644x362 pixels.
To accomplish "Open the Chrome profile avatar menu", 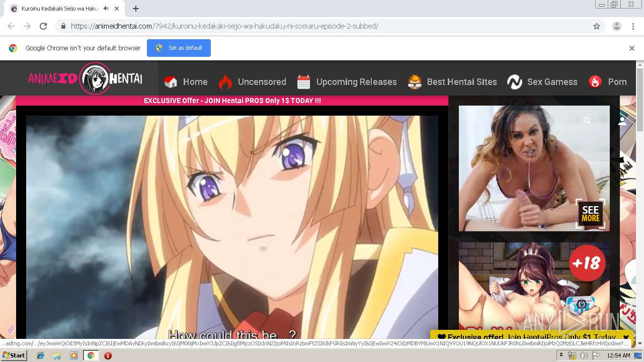I will (617, 26).
